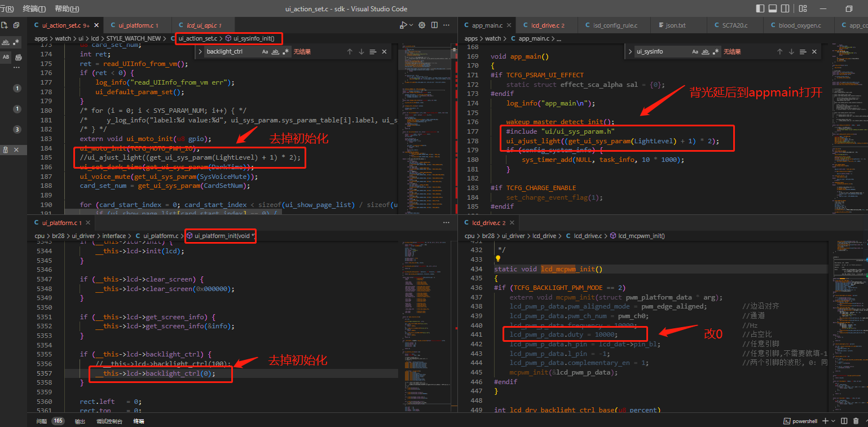This screenshot has width=868, height=427.
Task: Toggle Regex option in ui_sysinfo find bar
Action: [715, 51]
